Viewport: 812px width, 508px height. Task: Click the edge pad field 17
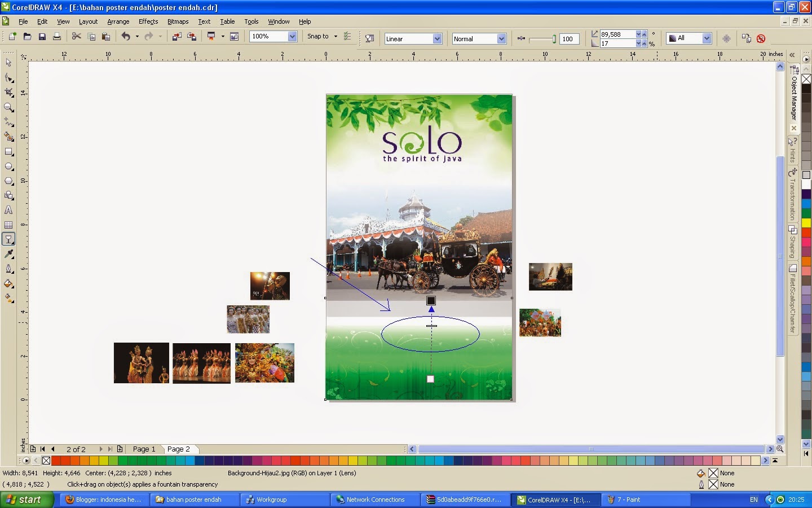coord(617,43)
